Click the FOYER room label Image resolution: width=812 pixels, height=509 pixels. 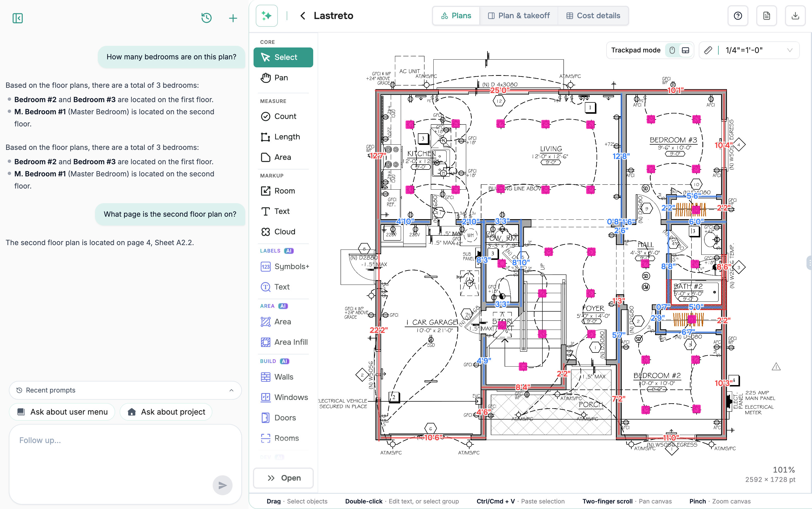click(x=593, y=308)
